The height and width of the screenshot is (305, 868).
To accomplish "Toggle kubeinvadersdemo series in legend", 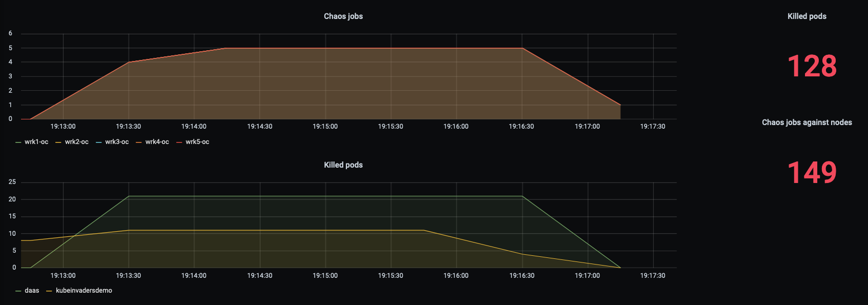I will pyautogui.click(x=84, y=291).
